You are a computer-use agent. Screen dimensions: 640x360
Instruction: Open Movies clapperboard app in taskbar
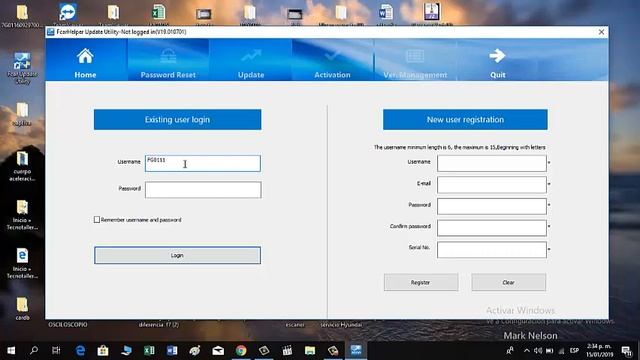click(287, 350)
